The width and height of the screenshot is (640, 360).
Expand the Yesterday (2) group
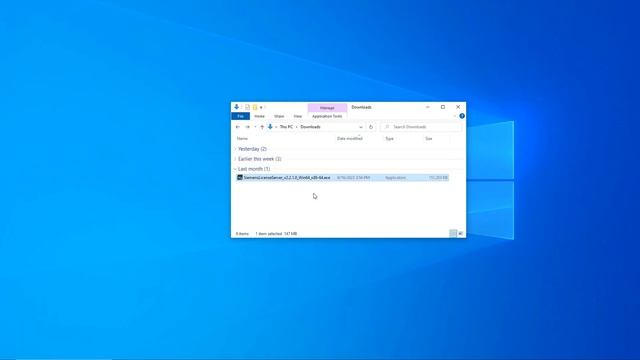tap(235, 149)
